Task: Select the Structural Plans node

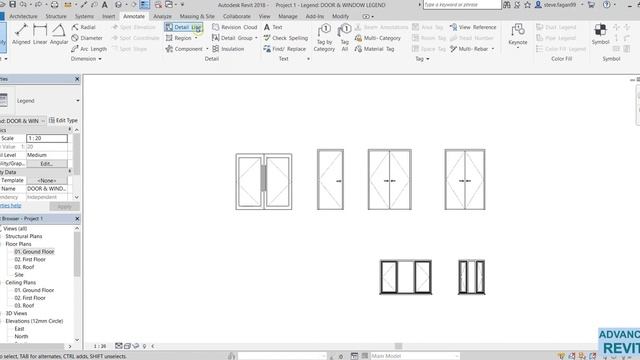Action: click(24, 236)
